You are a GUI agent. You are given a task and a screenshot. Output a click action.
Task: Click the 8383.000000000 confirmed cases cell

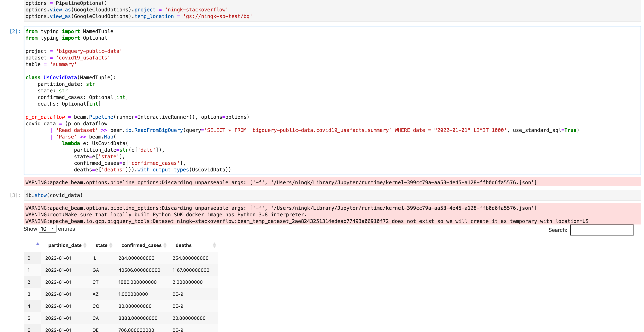tap(138, 318)
